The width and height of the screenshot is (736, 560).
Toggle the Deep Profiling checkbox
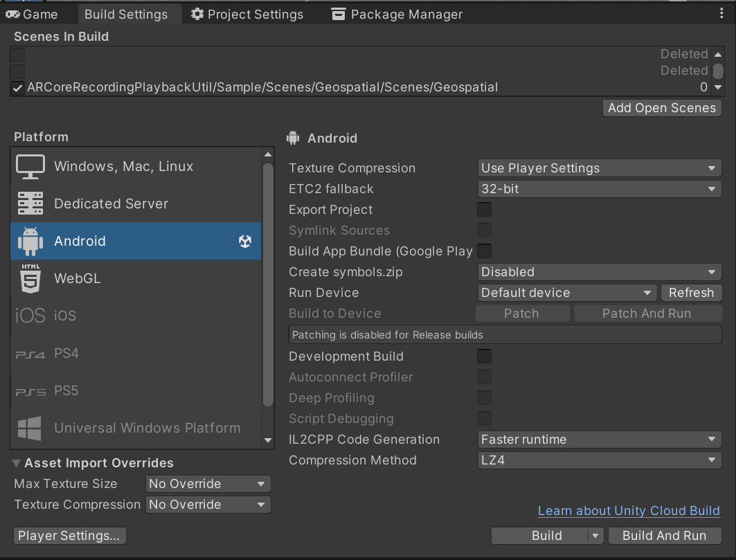(x=485, y=397)
